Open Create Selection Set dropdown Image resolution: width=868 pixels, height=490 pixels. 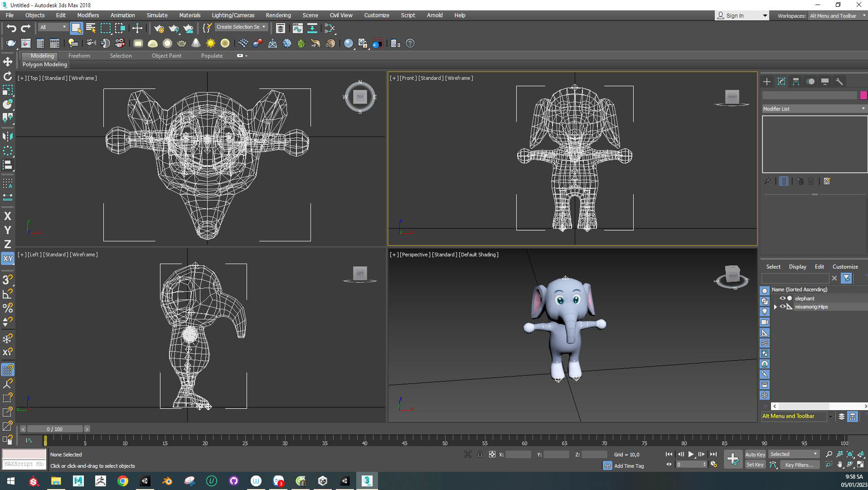(241, 27)
